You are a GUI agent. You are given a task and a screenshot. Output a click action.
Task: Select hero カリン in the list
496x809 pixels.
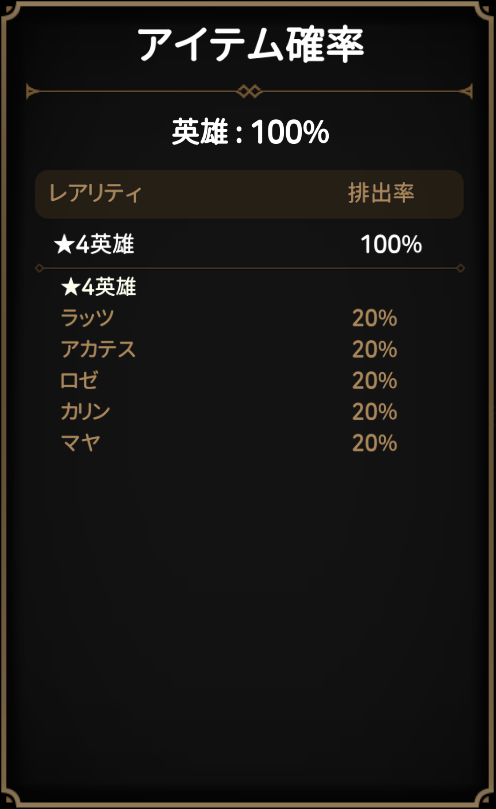pyautogui.click(x=86, y=412)
